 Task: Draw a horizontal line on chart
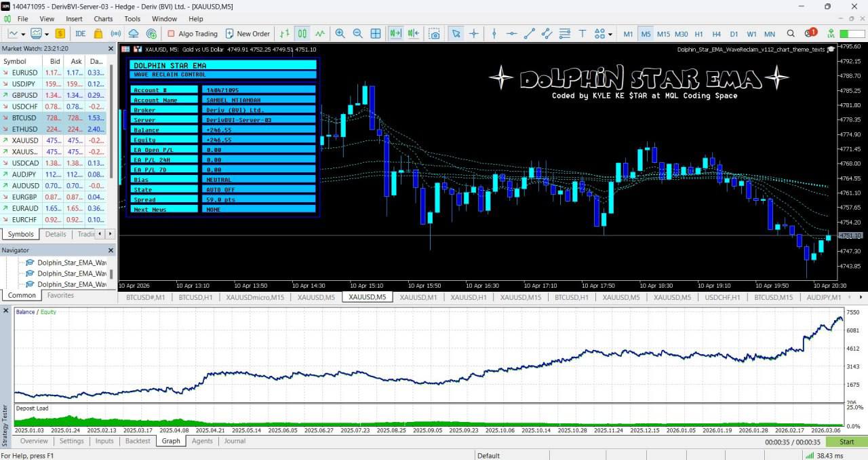[x=512, y=33]
